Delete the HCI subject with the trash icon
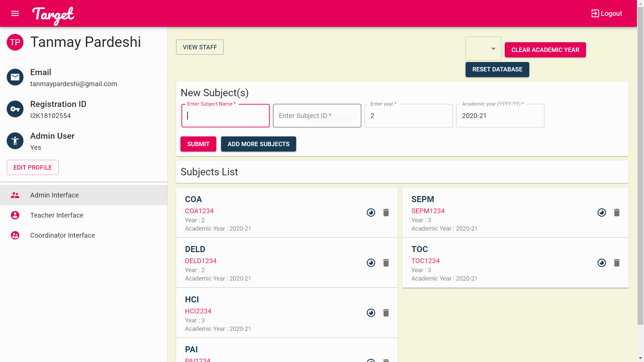644x362 pixels. [386, 313]
